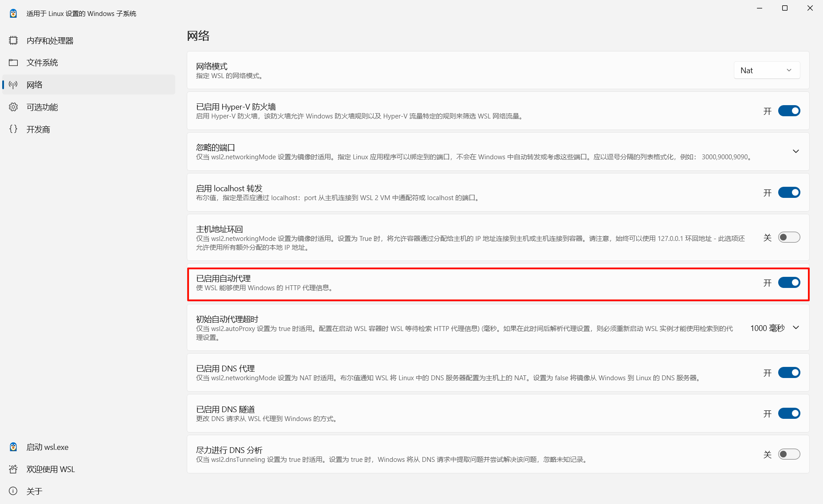Click the 网络 page heading
Viewport: 823px width, 504px height.
(x=198, y=35)
